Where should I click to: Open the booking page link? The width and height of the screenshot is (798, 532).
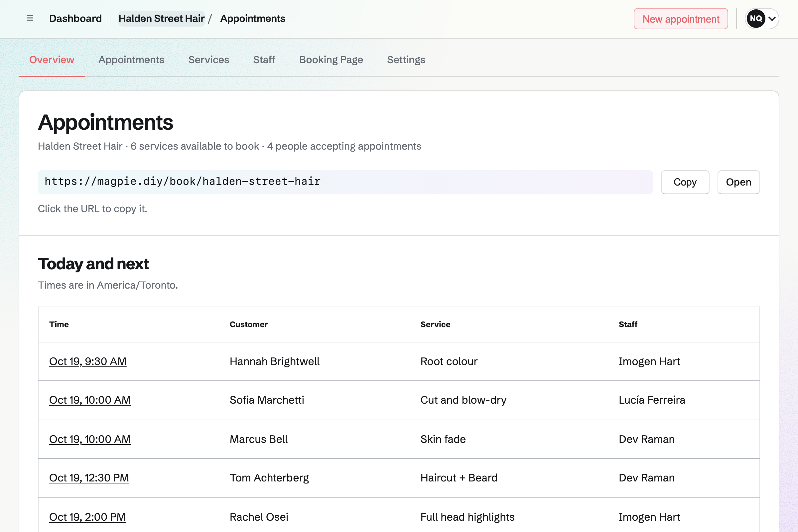pos(738,182)
